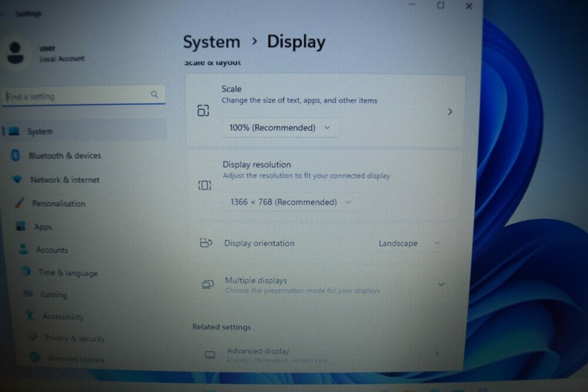Image resolution: width=588 pixels, height=392 pixels.
Task: Click the Gaming controller icon
Action: click(28, 294)
